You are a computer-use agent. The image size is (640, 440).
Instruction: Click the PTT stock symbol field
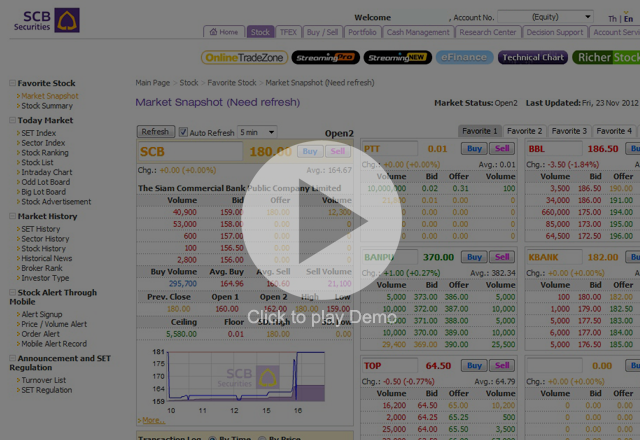tap(390, 149)
